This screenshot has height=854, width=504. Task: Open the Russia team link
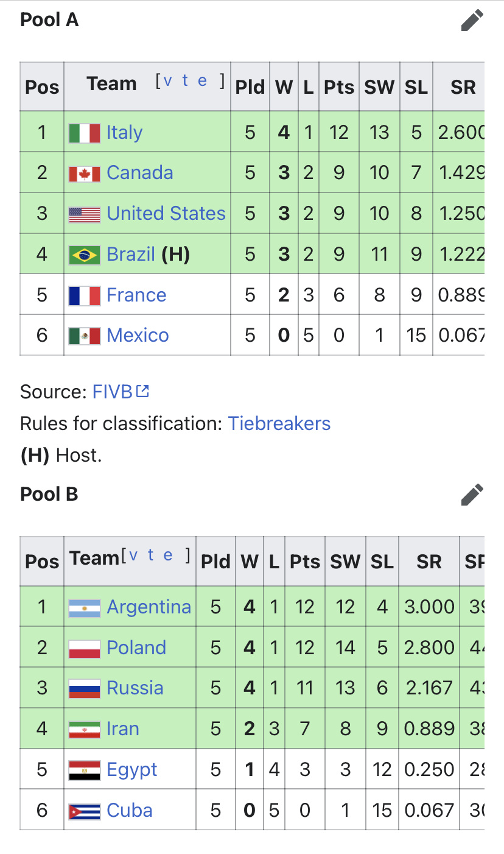coord(135,688)
